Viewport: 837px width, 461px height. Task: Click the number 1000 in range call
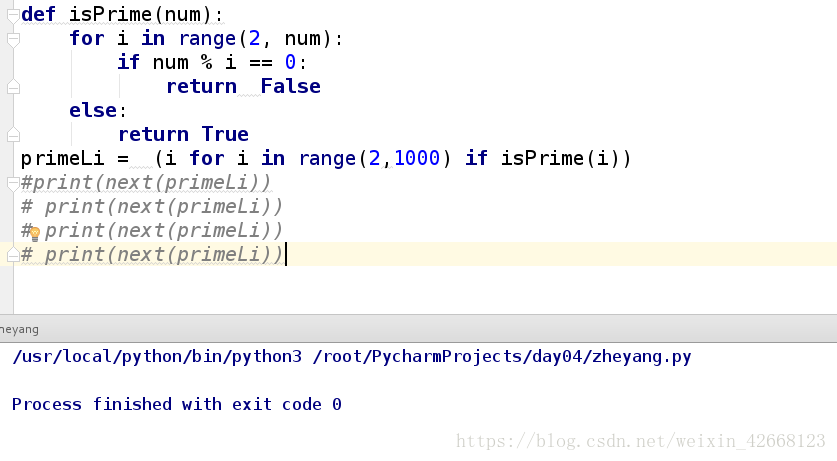pos(417,158)
